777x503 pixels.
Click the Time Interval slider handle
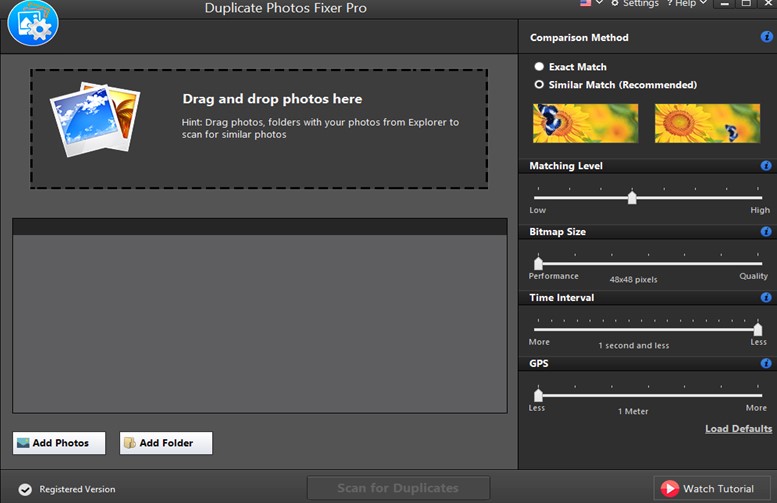(757, 329)
